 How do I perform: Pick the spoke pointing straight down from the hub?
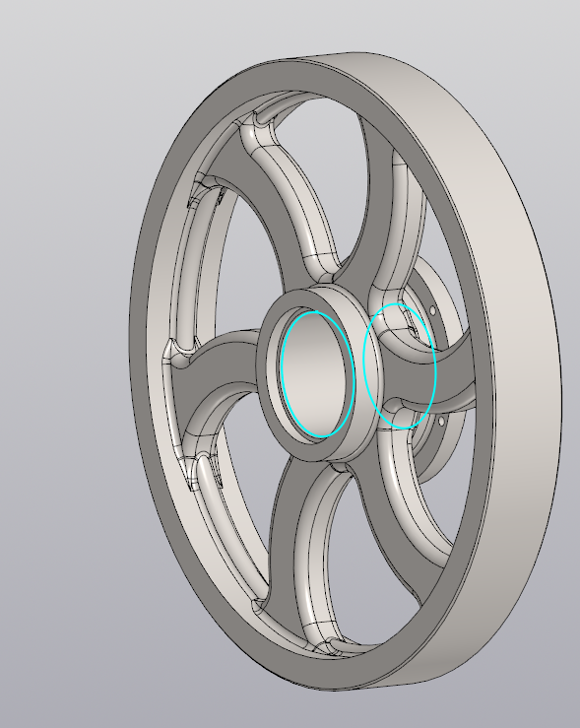[x=284, y=534]
